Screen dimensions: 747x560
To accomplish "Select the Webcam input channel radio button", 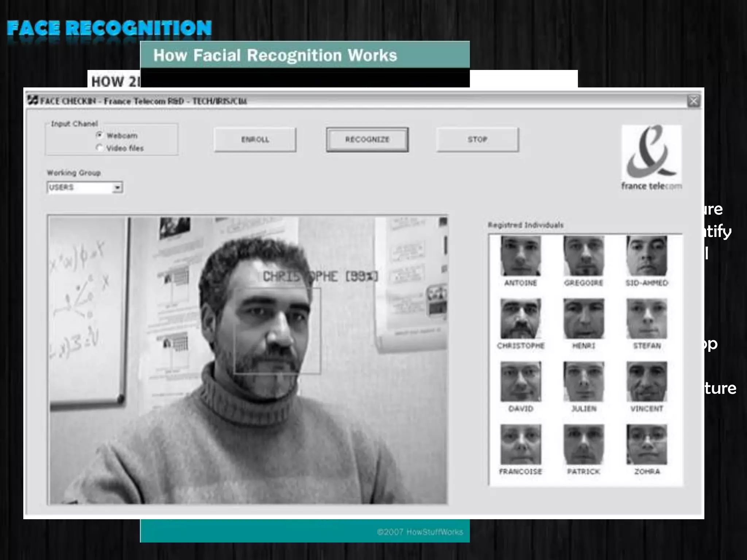I will click(99, 135).
